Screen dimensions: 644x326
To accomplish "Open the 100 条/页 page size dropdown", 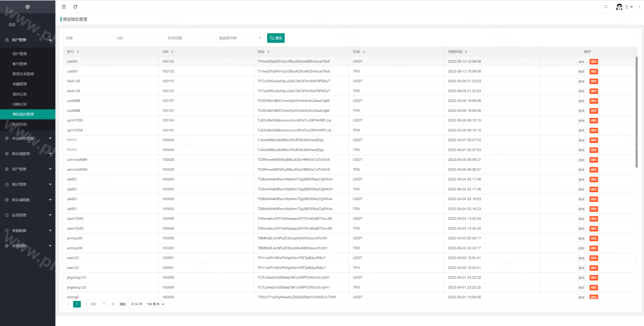I will pyautogui.click(x=155, y=304).
